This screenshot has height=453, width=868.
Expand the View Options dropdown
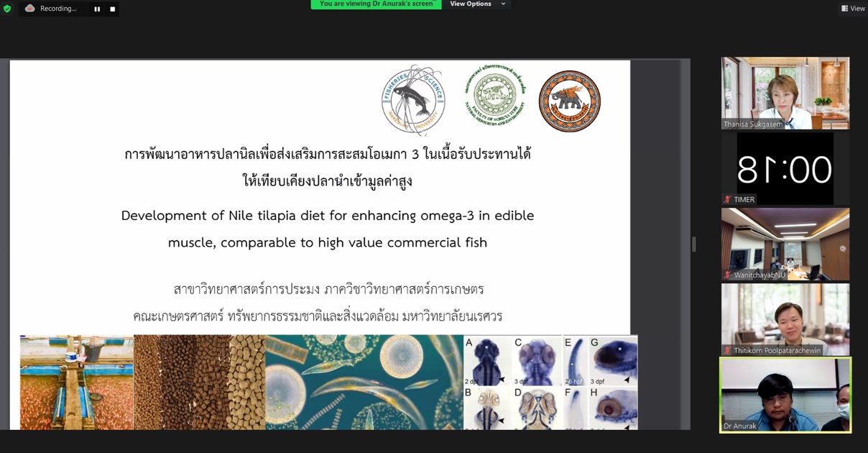pyautogui.click(x=477, y=4)
